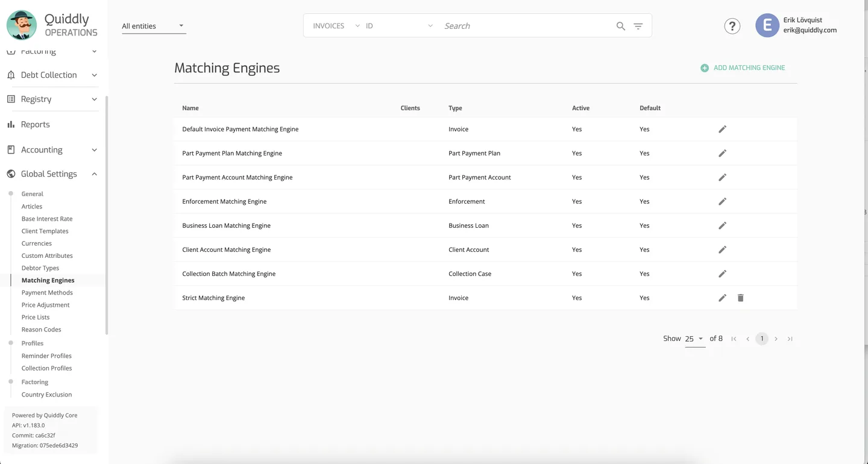Edit Collection Batch Matching Engine
The image size is (868, 464).
tap(722, 274)
